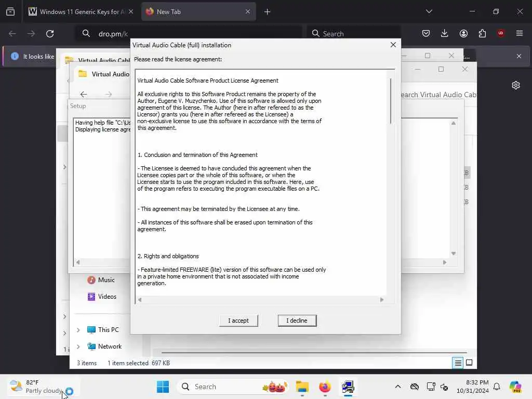532x399 pixels.
Task: Close the New Tab browser tab
Action: pyautogui.click(x=248, y=11)
